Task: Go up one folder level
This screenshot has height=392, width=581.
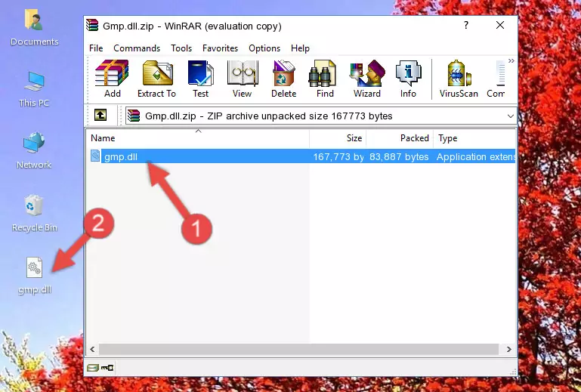Action: click(x=100, y=116)
